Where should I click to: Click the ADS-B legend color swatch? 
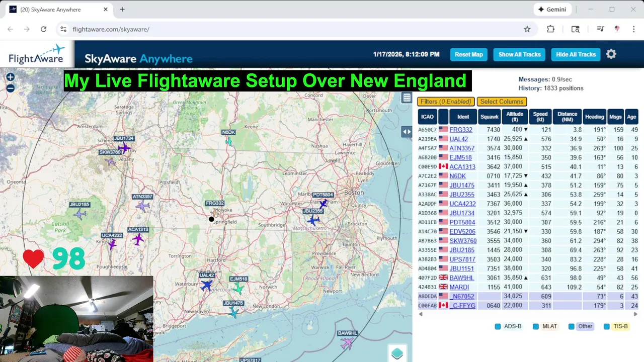pyautogui.click(x=498, y=326)
